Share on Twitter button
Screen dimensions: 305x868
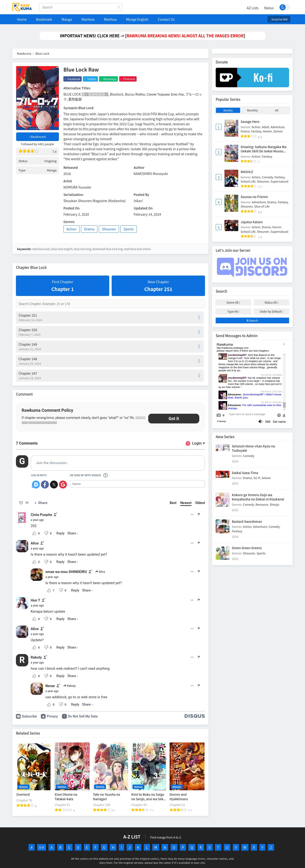click(x=90, y=79)
